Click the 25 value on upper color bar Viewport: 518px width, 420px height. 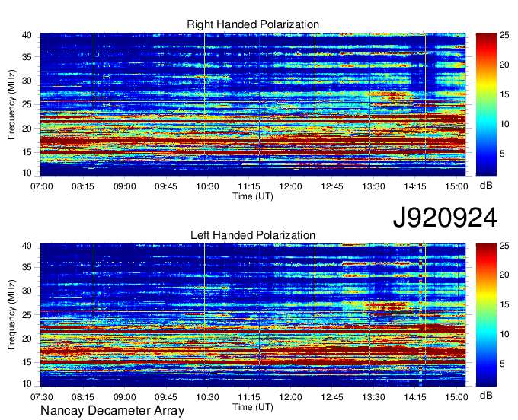[504, 35]
